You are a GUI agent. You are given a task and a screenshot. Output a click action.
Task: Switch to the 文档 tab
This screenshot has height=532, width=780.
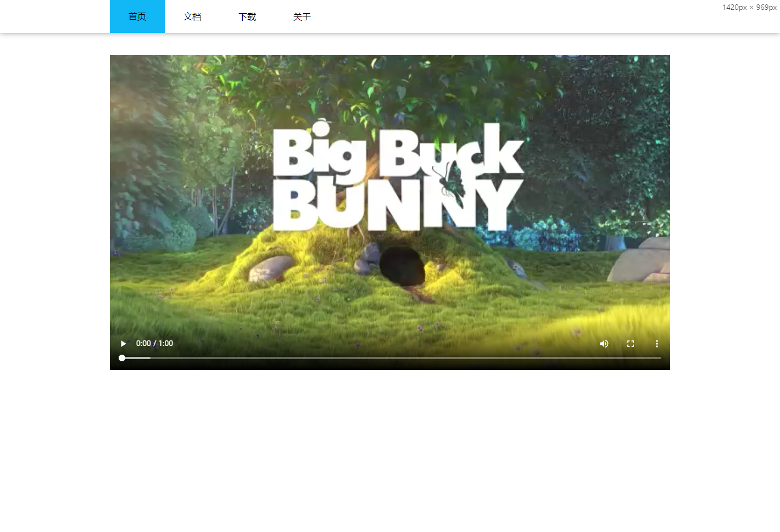[x=192, y=16]
